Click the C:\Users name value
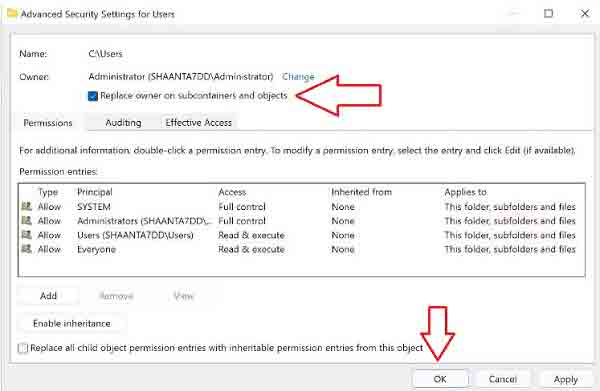600x391 pixels. click(105, 54)
